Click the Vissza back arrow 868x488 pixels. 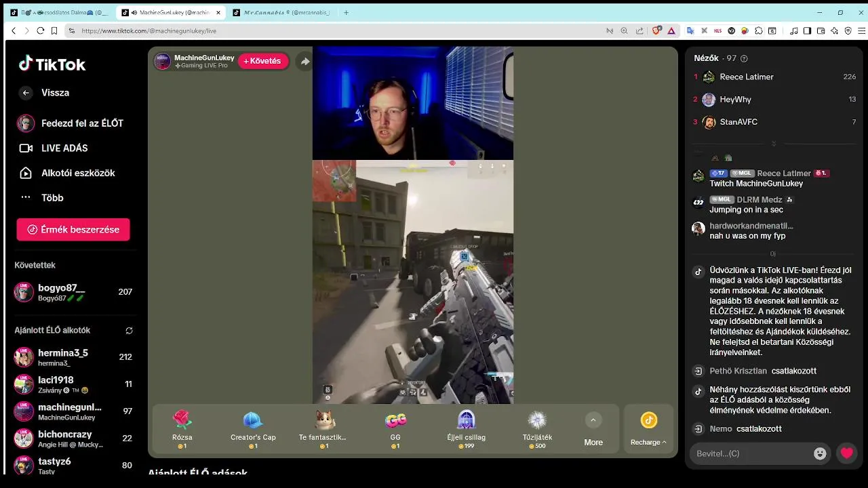[x=26, y=93]
